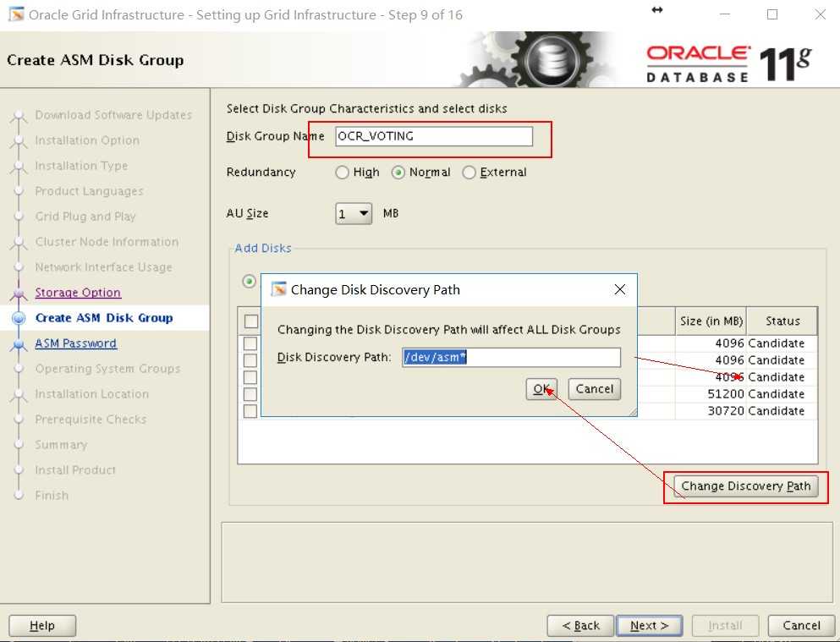Image resolution: width=840 pixels, height=642 pixels.
Task: Go to the Storage Option step link
Action: click(78, 293)
